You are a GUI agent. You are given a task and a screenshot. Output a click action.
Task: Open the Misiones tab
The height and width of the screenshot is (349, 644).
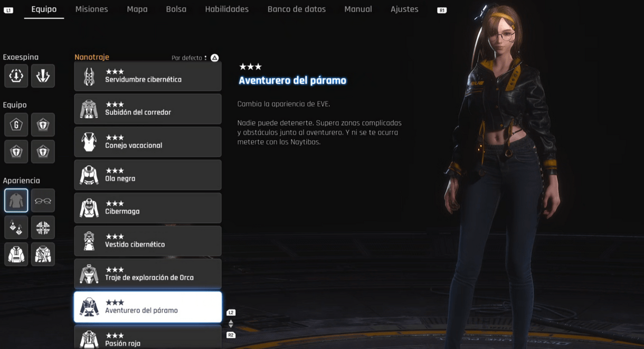pyautogui.click(x=91, y=9)
